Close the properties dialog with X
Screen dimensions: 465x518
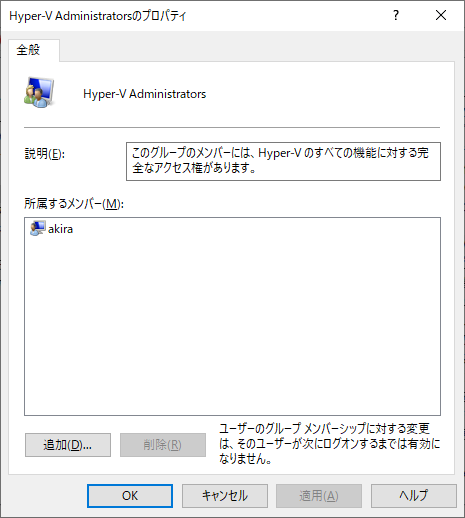coord(441,15)
